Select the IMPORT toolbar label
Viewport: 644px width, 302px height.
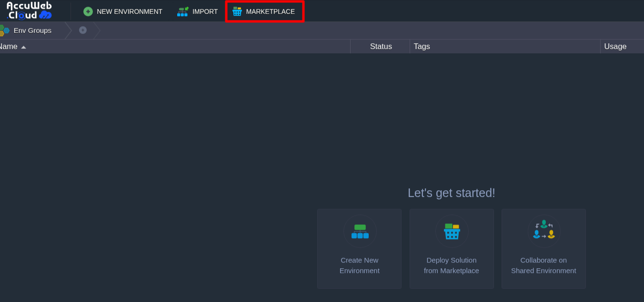205,11
